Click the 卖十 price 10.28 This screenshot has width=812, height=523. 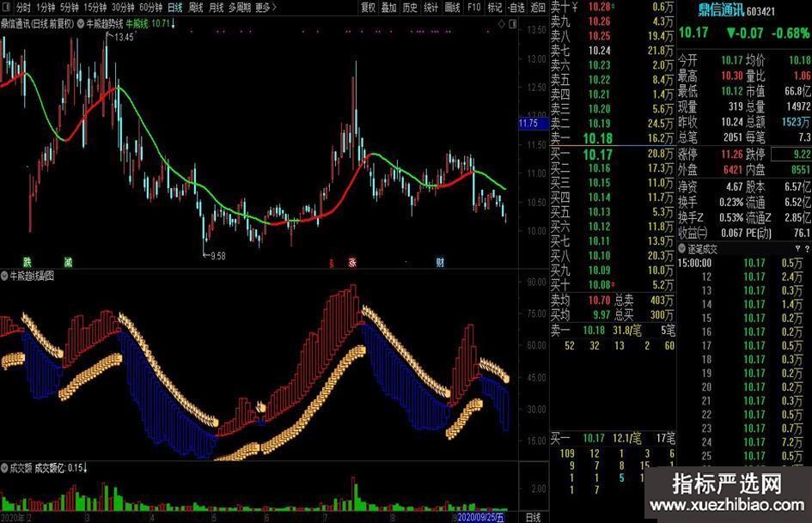tap(599, 7)
